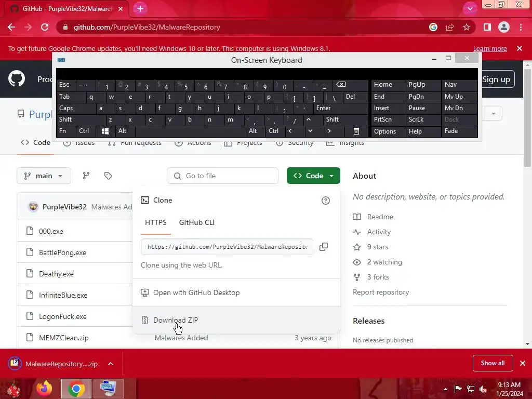
Task: Click the menu key on On-Screen Keyboard
Action: (356, 131)
